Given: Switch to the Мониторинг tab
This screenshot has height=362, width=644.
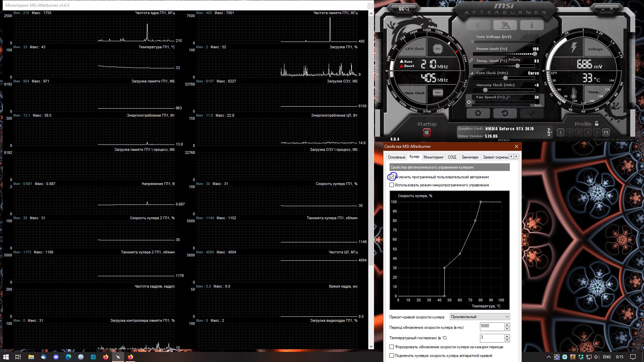Looking at the screenshot, I should [x=433, y=157].
